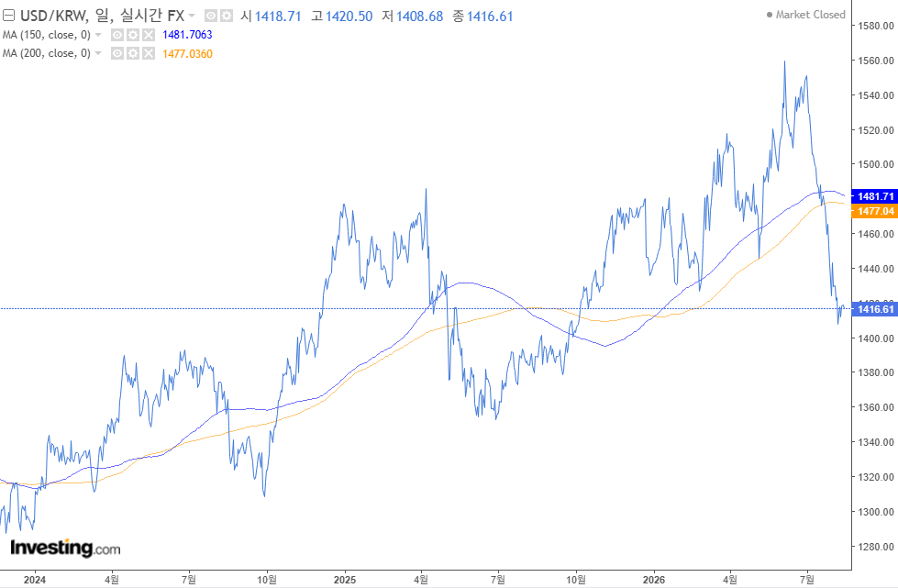
Task: Remove the MA 150 indicator
Action: pyautogui.click(x=149, y=35)
